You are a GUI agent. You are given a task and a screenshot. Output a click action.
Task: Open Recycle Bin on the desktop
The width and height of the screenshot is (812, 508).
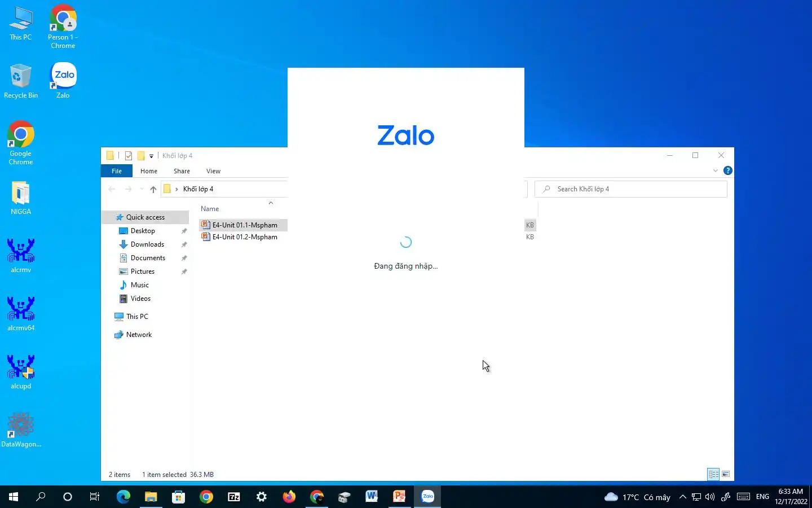click(21, 81)
